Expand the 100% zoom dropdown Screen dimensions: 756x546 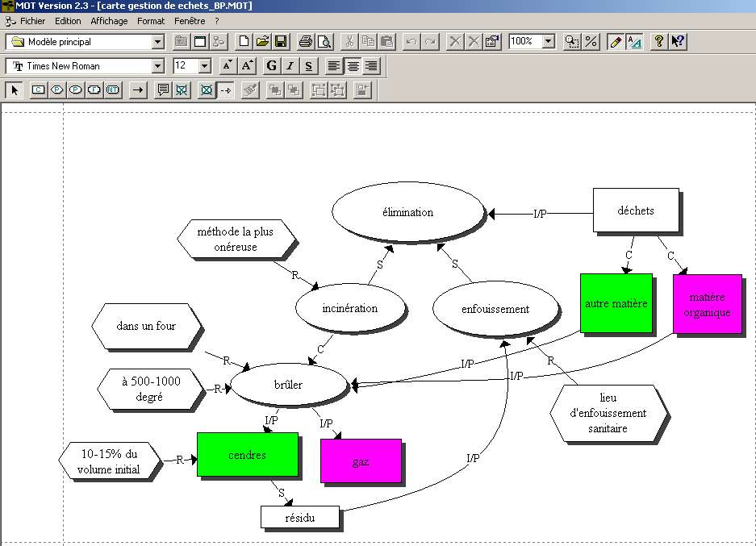549,41
